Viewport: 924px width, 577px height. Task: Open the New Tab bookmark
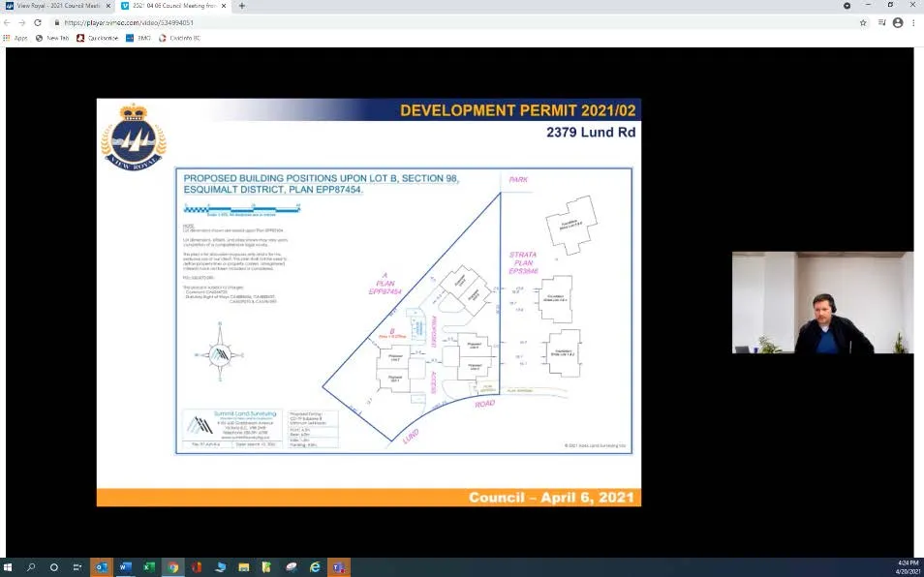click(52, 38)
